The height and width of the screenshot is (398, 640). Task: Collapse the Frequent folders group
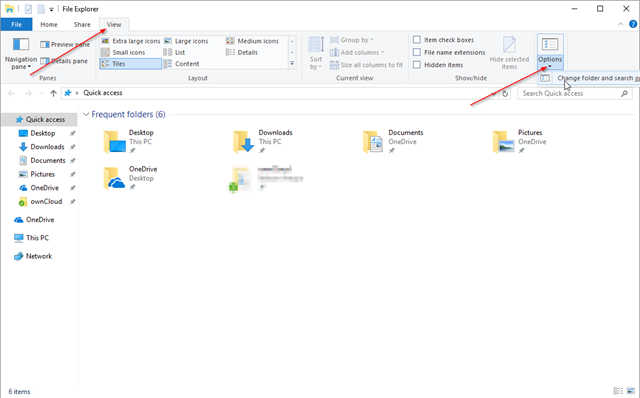coord(86,114)
